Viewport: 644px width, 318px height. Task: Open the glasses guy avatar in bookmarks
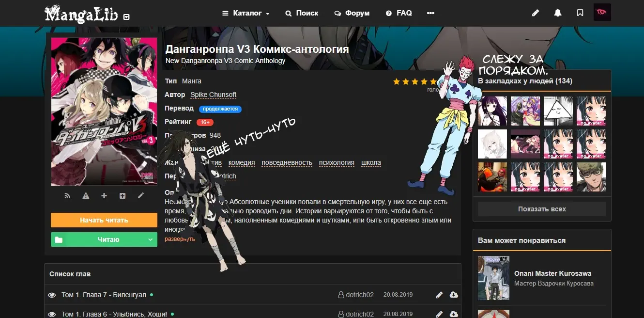point(591,177)
